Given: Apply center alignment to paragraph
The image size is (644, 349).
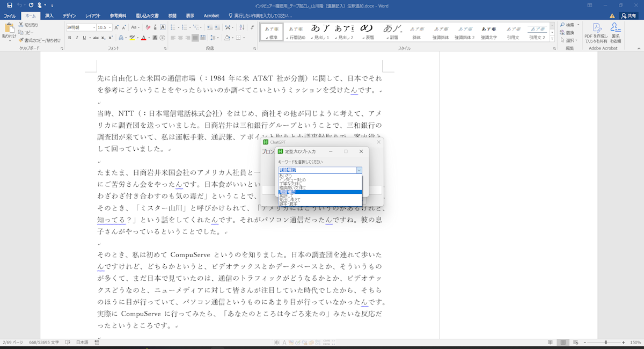Looking at the screenshot, I should coord(181,38).
